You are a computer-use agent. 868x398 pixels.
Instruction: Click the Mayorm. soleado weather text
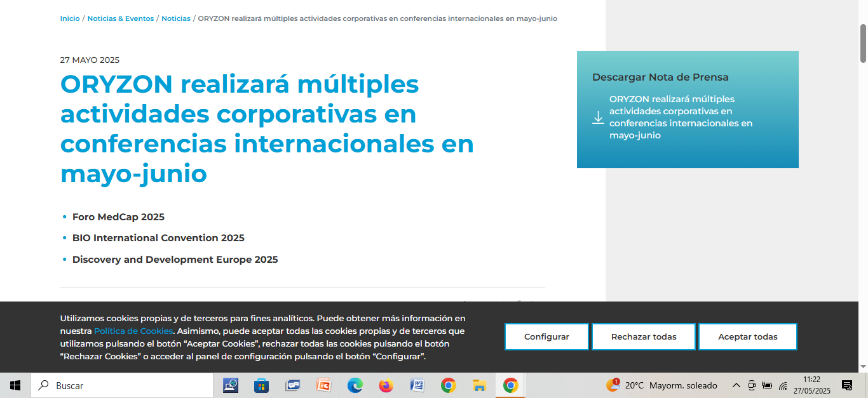(x=683, y=385)
